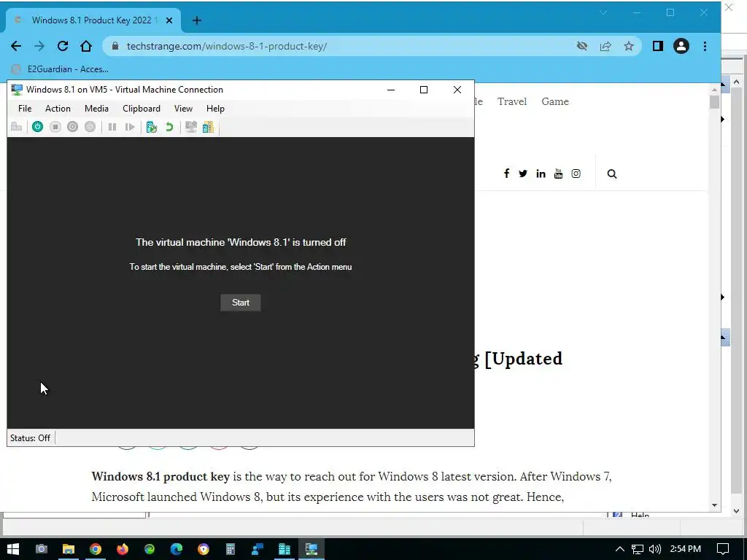Click the Save state toolbar icon
The image size is (747, 560).
pyautogui.click(x=90, y=127)
